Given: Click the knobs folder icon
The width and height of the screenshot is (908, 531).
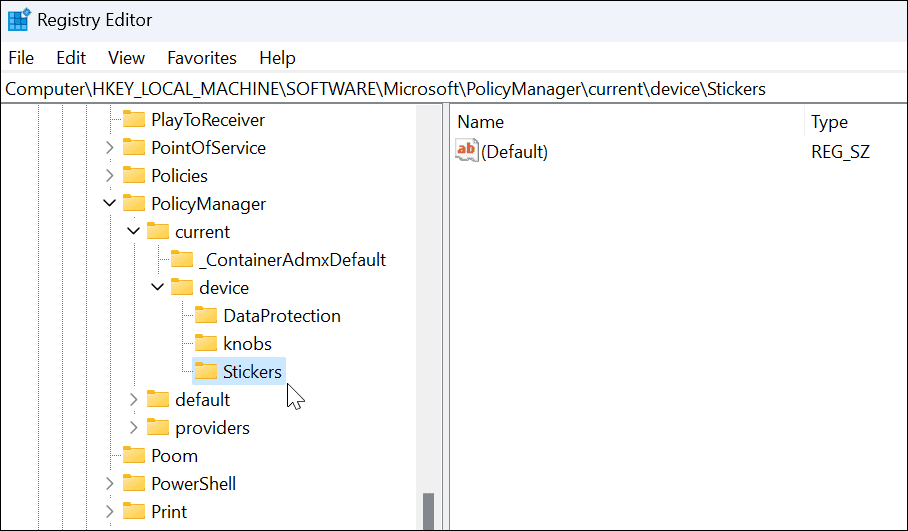Looking at the screenshot, I should tap(206, 344).
